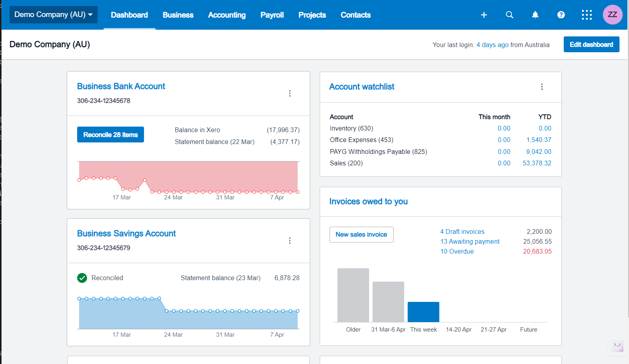Click the 31 Mar-6 Apr grey bar
Screen dimensions: 629x364
coord(388,302)
